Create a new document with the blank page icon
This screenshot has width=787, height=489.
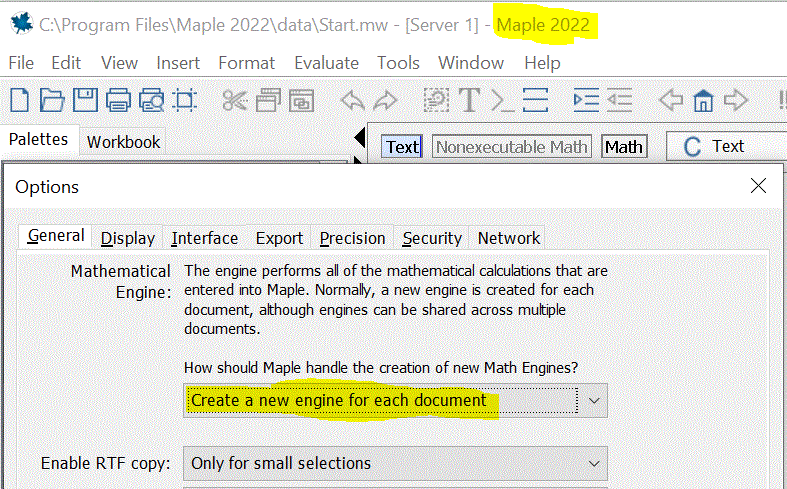(x=20, y=100)
